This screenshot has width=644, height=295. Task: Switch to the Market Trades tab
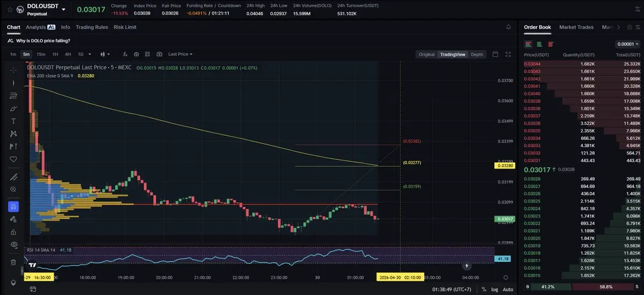[x=576, y=27]
